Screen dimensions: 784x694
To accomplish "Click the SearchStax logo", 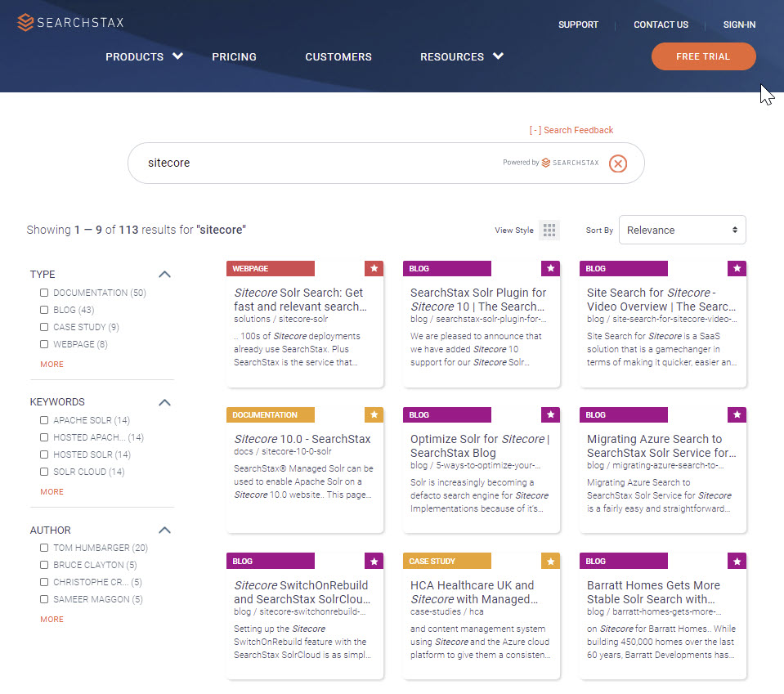I will (70, 22).
